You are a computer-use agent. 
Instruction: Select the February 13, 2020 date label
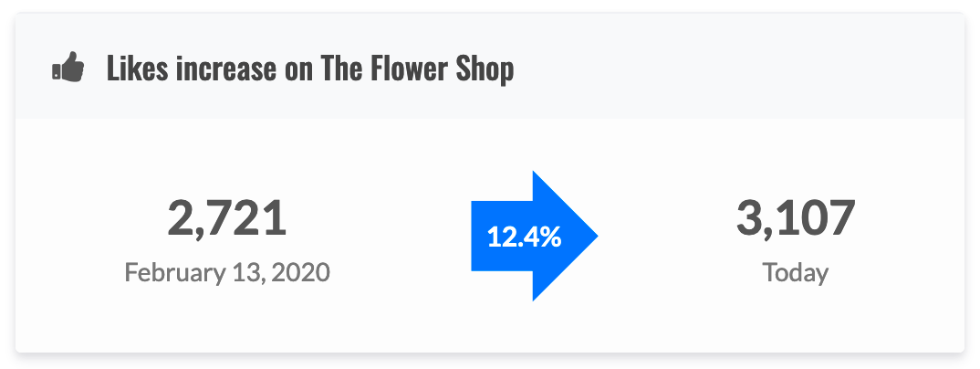point(227,273)
